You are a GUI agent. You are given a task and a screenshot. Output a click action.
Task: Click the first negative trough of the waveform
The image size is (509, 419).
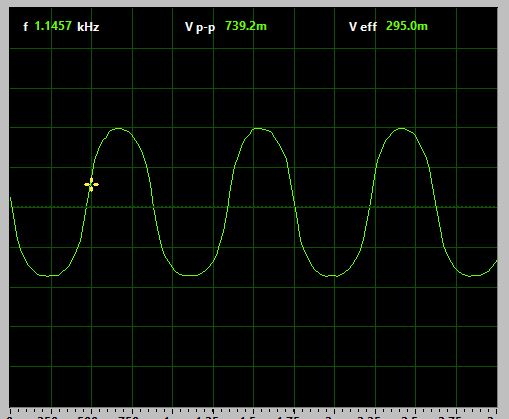(49, 276)
